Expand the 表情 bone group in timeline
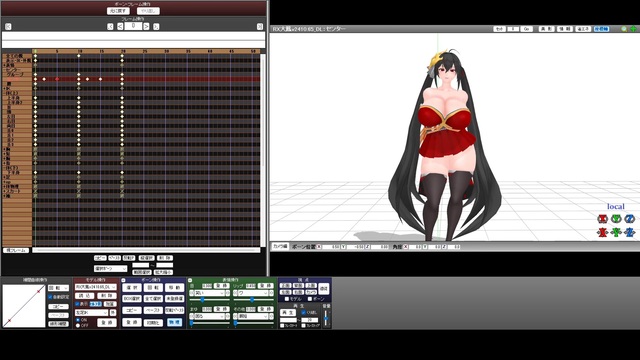This screenshot has height=360, width=640. [x=4, y=65]
